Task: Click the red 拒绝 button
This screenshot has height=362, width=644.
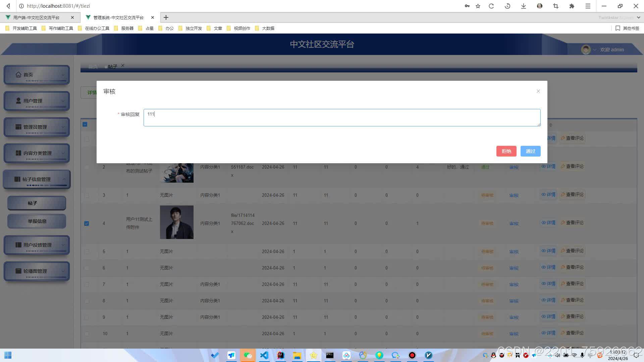Action: 506,151
